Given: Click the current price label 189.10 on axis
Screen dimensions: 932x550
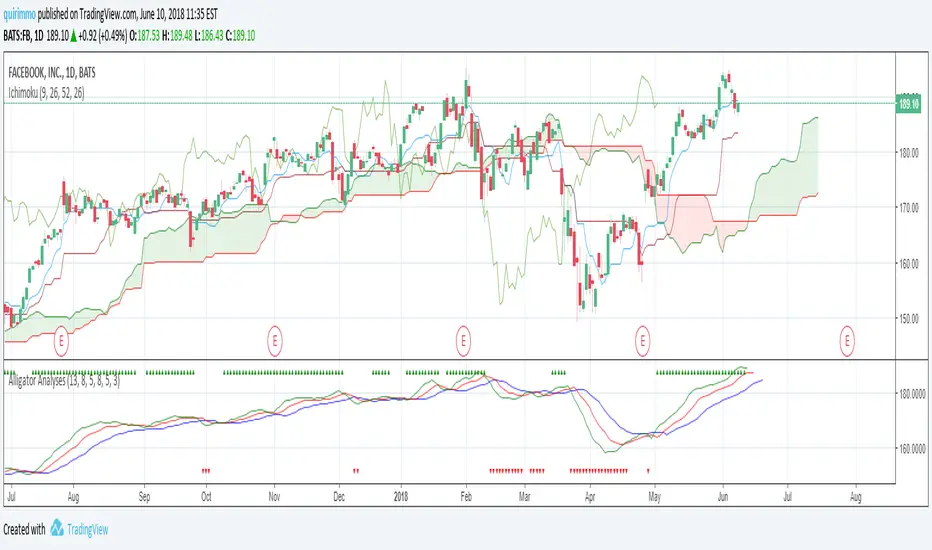Looking at the screenshot, I should [908, 103].
